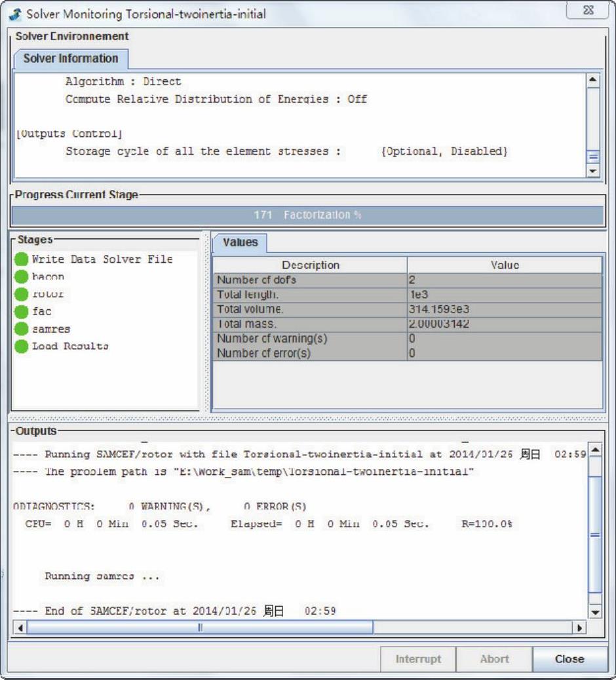Click green status icon next to rotor stage
Screen dimensions: 616x680
pos(22,294)
